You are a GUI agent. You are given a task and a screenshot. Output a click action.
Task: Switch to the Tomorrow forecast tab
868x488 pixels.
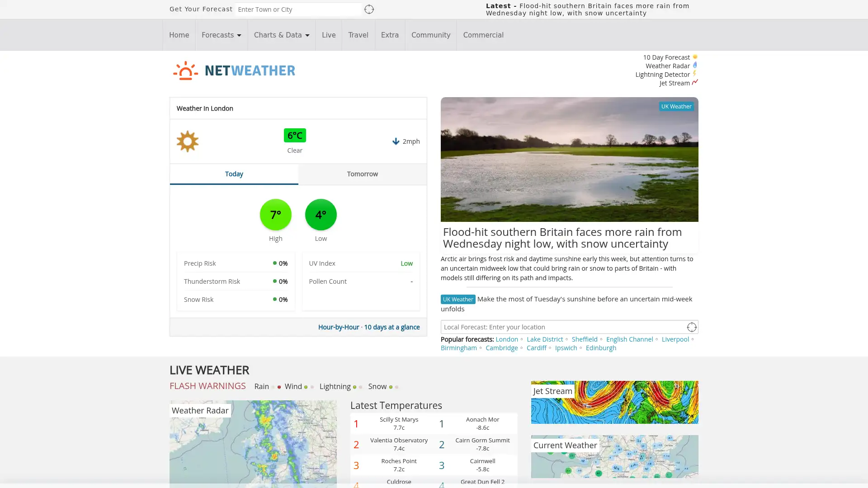(362, 174)
